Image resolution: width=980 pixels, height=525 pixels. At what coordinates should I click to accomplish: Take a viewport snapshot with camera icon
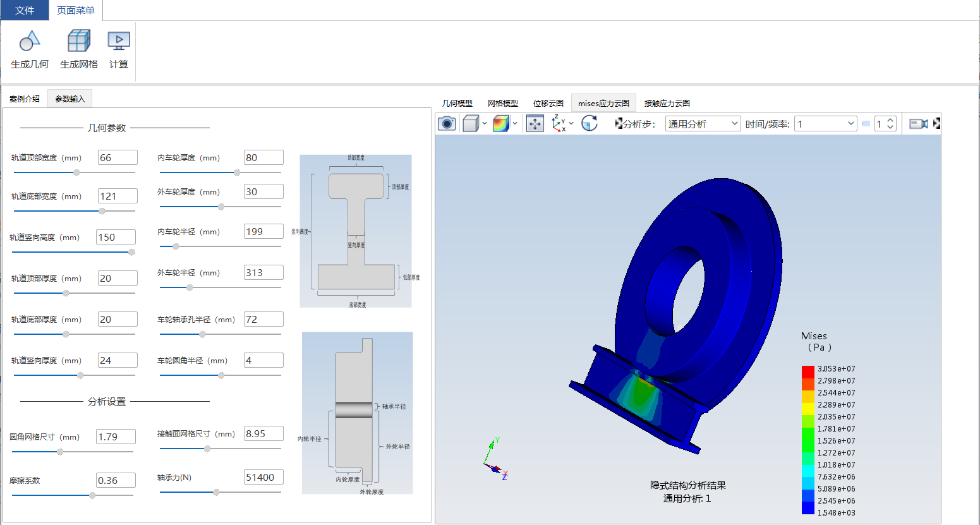point(447,123)
